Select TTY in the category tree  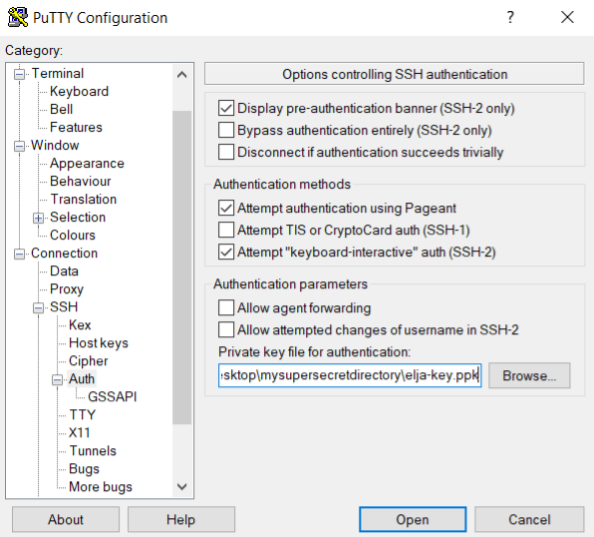(83, 415)
